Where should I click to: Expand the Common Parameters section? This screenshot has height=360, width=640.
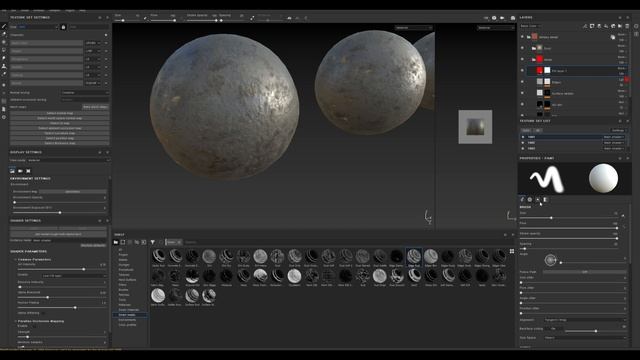click(x=34, y=260)
